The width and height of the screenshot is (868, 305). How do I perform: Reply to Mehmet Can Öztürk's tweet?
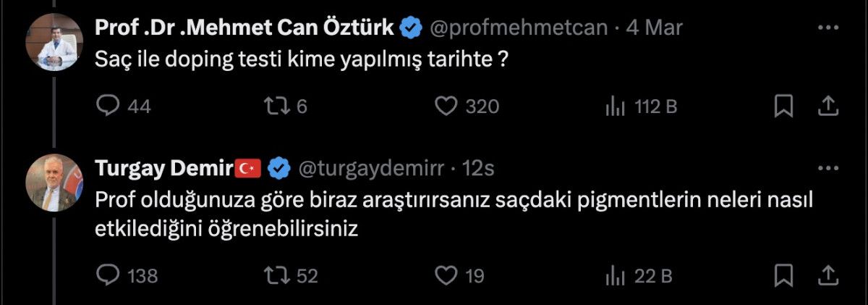pos(108,106)
